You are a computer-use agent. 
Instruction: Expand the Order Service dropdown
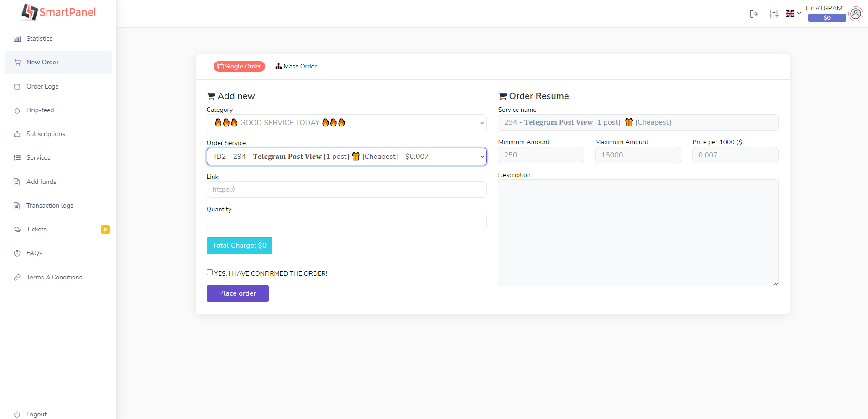click(x=347, y=157)
